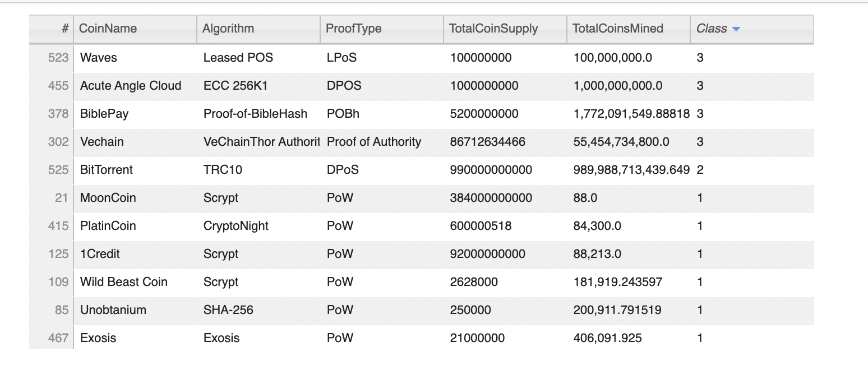Click the 1,772,091,549.88818 mined cell

pos(629,114)
